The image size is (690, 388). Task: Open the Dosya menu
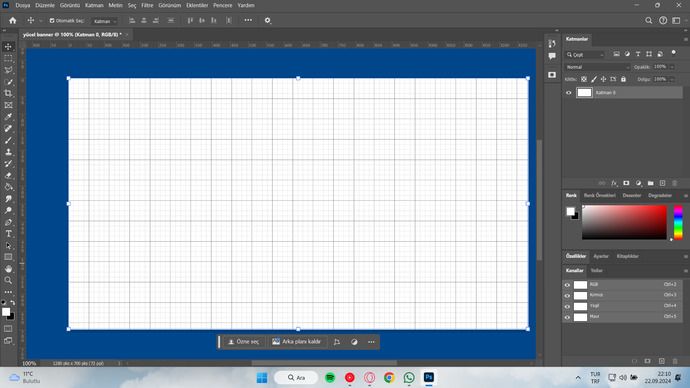23,5
